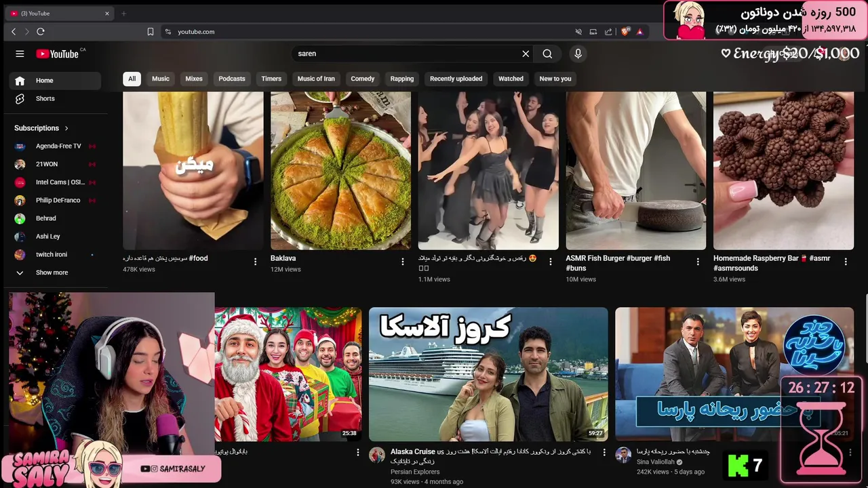868x488 pixels.
Task: Open the Alaska Cruise video thumbnail
Action: 488,374
